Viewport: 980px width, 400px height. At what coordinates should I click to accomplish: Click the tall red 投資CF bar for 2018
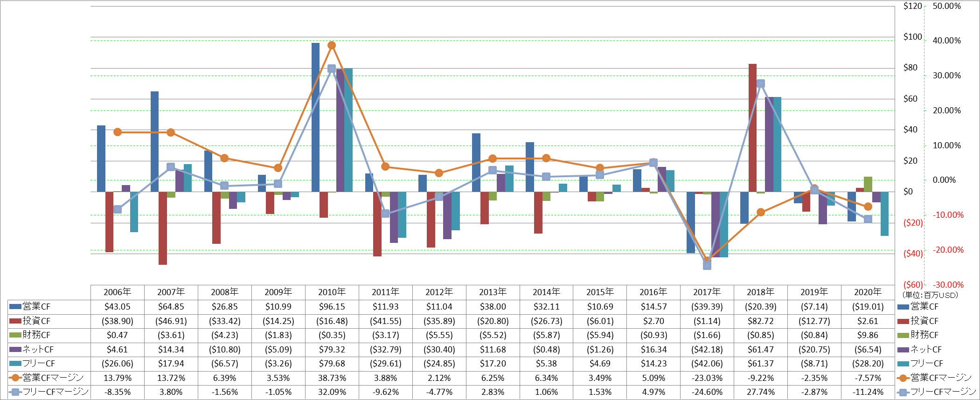[x=752, y=128]
